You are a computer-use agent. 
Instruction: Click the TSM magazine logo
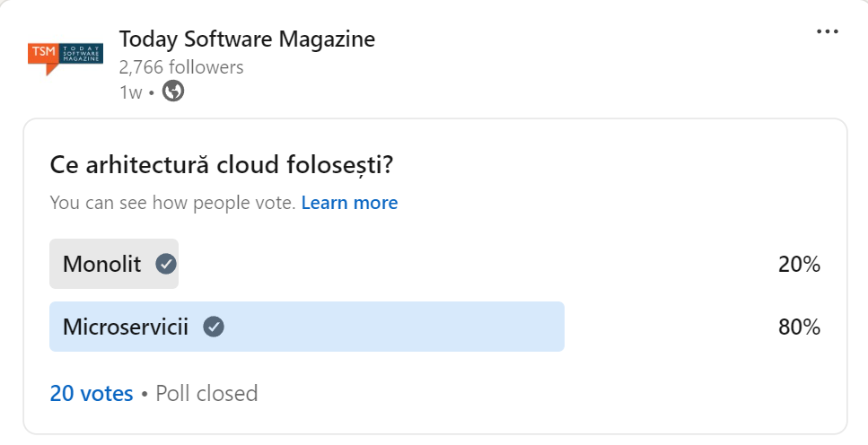click(x=66, y=57)
